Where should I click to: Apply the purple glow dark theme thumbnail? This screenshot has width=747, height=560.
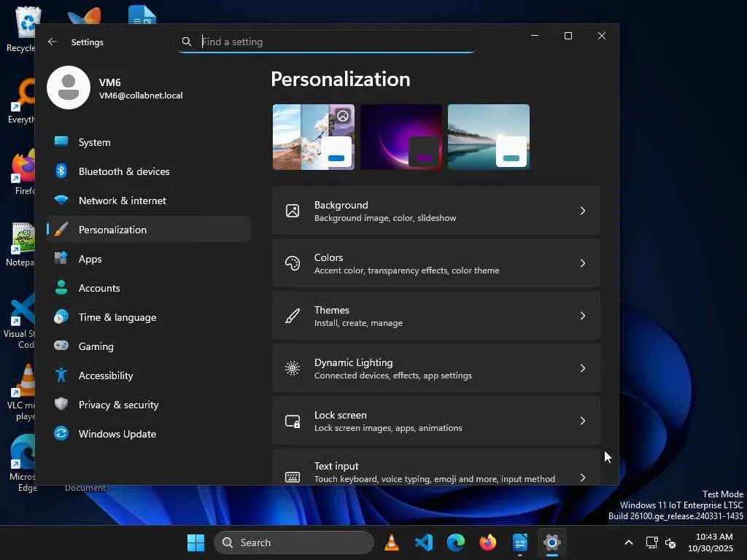401,137
